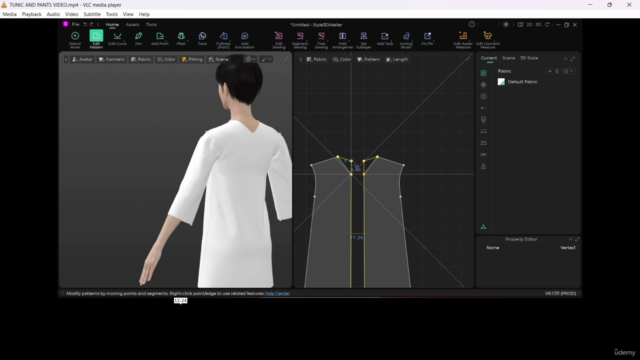The height and width of the screenshot is (360, 640).
Task: Pick the Add Point tool
Action: 160,39
